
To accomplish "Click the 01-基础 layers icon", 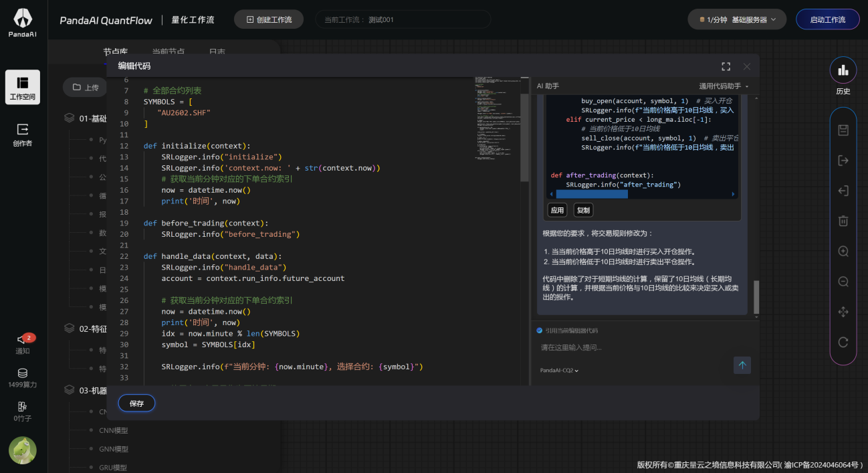I will click(x=69, y=118).
